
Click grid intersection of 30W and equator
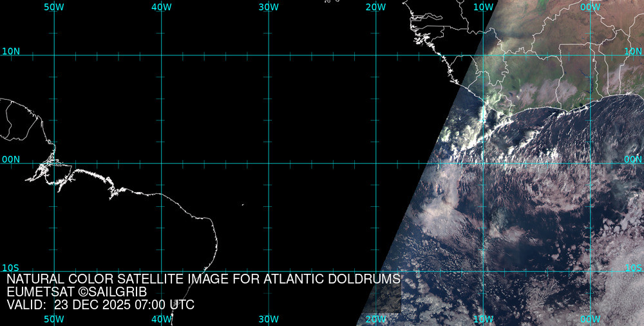269,163
